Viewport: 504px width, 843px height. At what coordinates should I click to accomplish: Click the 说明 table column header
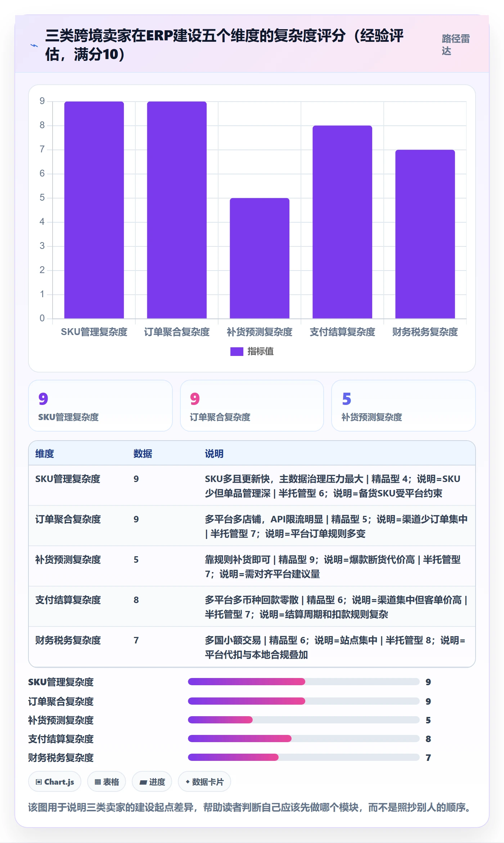[214, 454]
